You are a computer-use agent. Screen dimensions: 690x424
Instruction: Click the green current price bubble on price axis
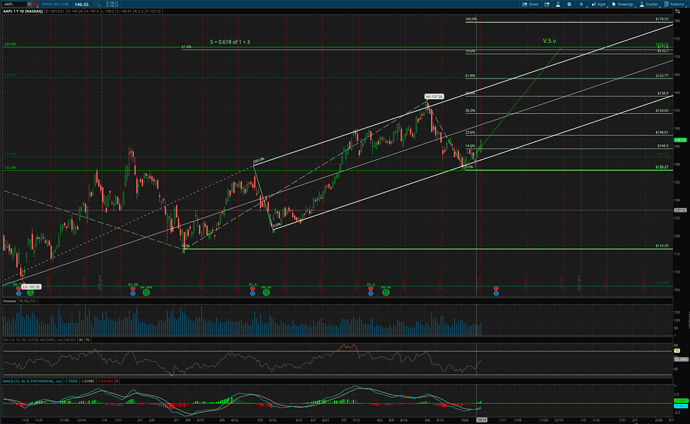pyautogui.click(x=680, y=140)
